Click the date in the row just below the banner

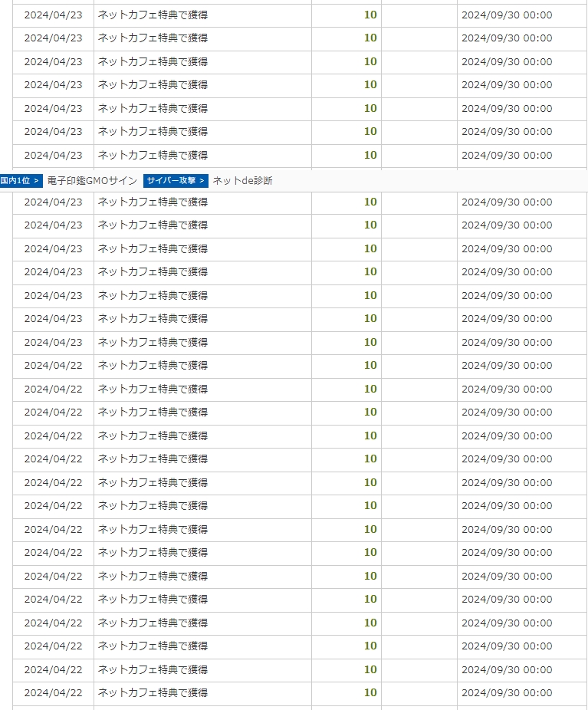point(53,202)
